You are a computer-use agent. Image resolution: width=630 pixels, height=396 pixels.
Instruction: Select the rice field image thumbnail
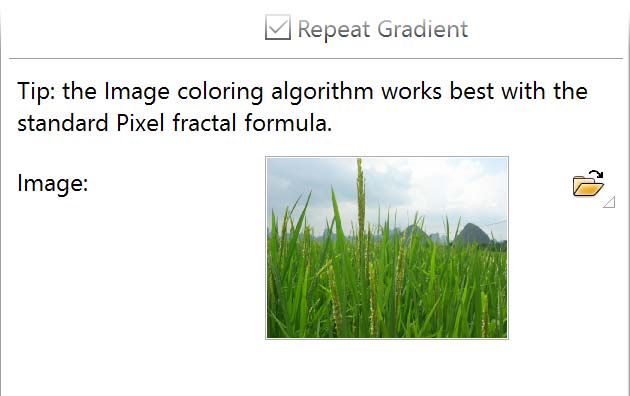pyautogui.click(x=387, y=248)
